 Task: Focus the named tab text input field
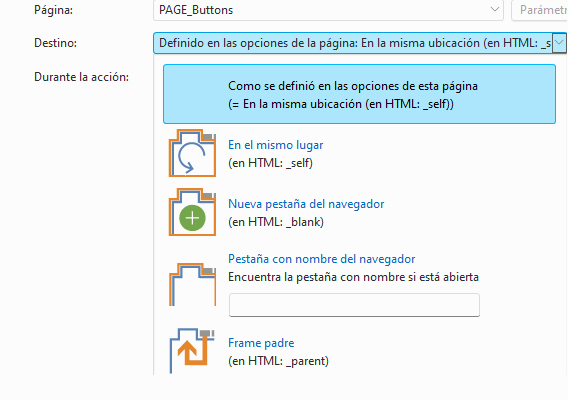tap(354, 305)
